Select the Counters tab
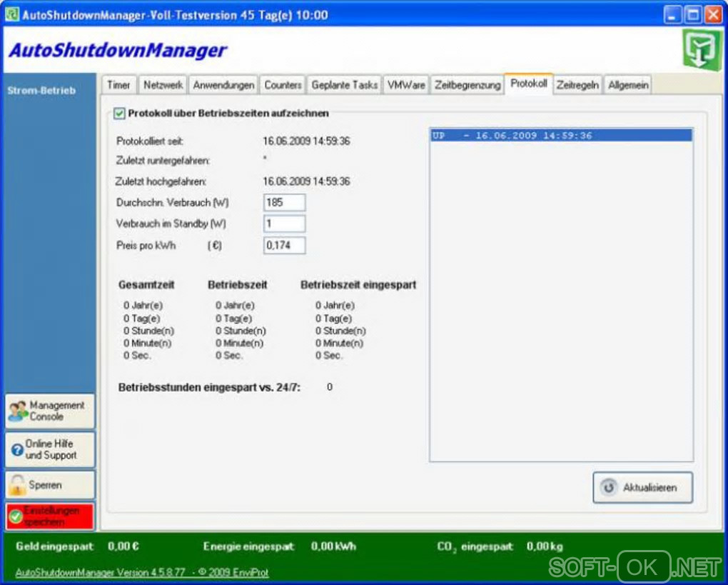Screen dimensions: 728x585 tap(283, 85)
